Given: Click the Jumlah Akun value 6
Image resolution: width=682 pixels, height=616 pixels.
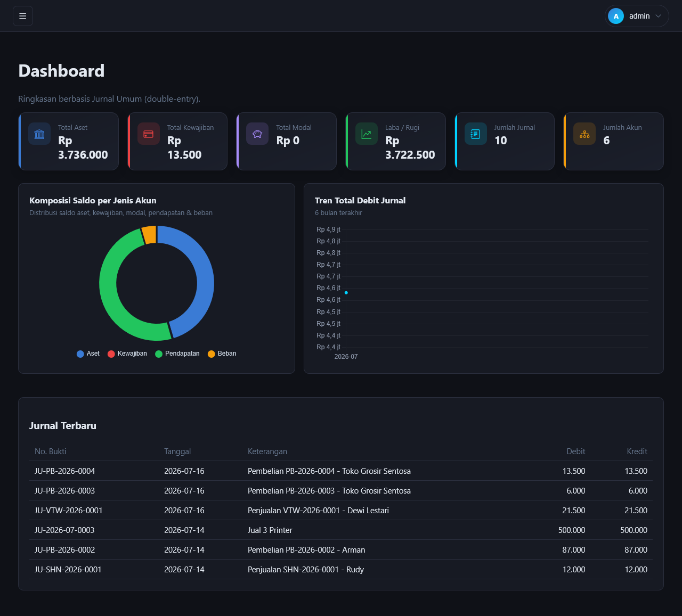Looking at the screenshot, I should click(606, 141).
